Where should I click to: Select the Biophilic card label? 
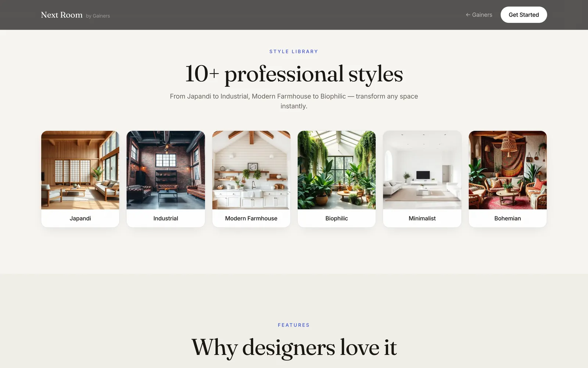click(x=337, y=218)
